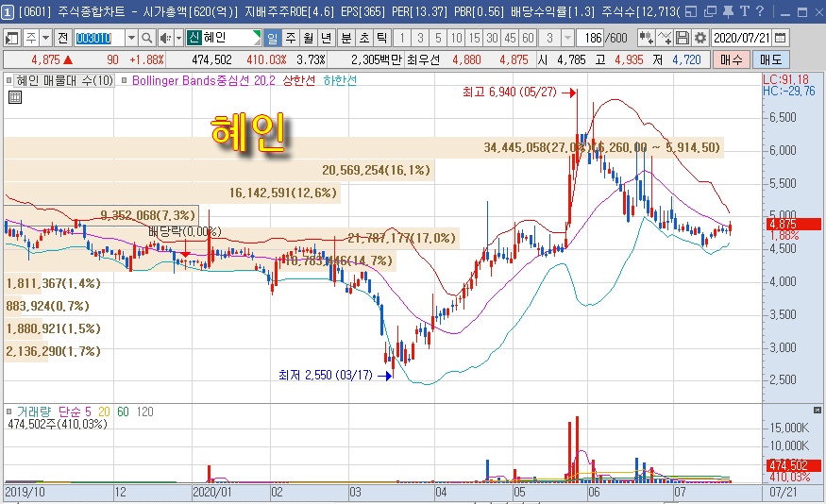Viewport: 826px width, 504px height.
Task: Select the 10 interval button
Action: tap(456, 38)
